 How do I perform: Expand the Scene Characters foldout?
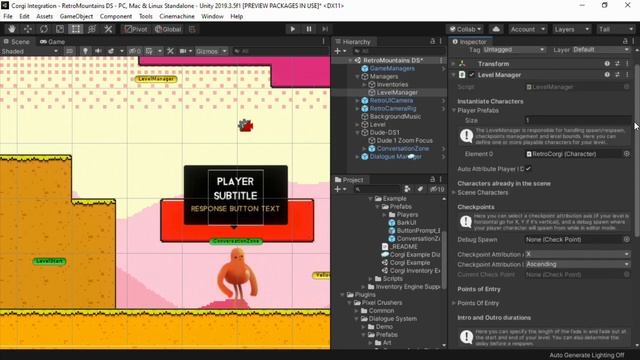click(454, 192)
